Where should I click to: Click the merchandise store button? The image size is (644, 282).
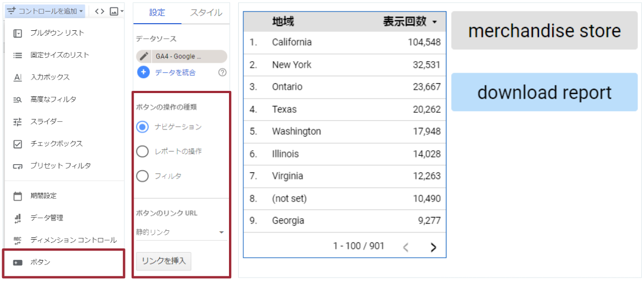pos(544,31)
